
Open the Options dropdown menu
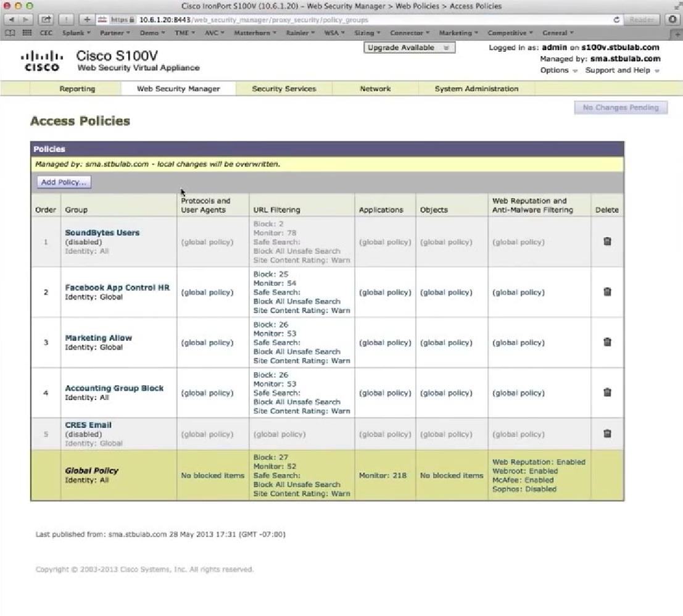coord(558,70)
